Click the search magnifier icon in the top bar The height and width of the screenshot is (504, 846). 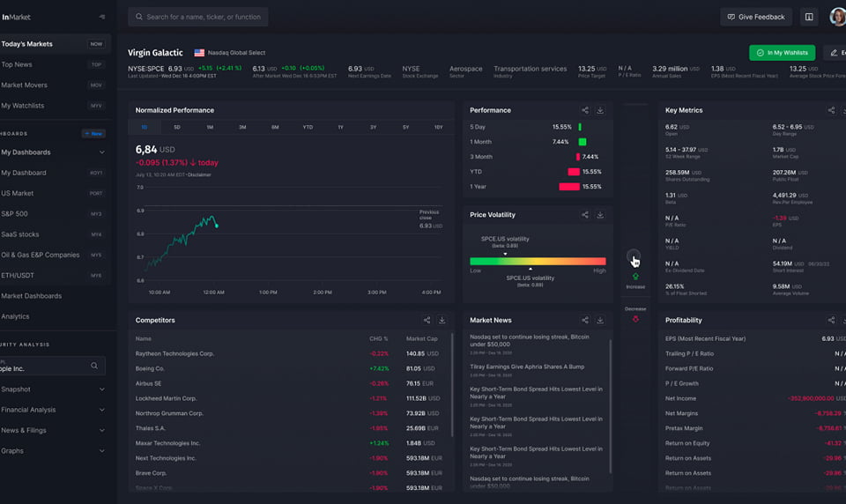139,17
